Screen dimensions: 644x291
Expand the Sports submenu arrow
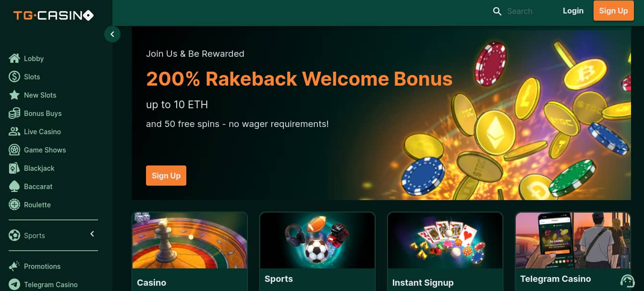(x=92, y=234)
